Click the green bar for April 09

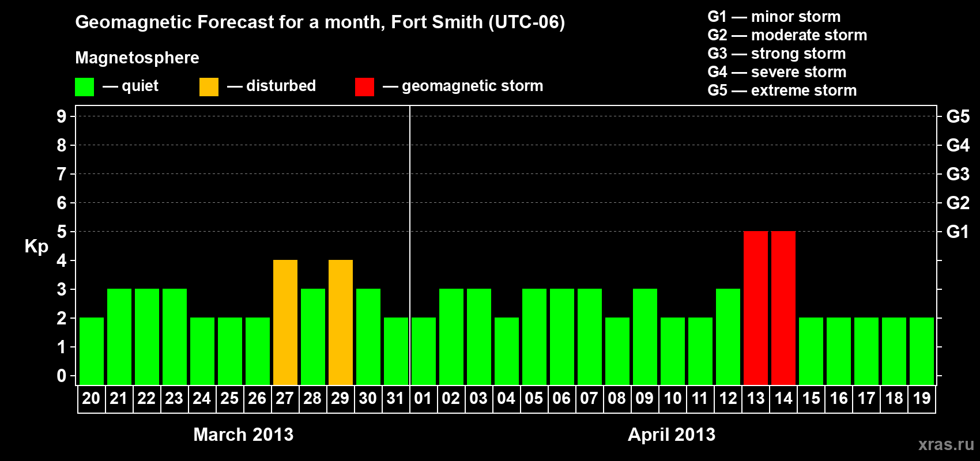coord(645,337)
